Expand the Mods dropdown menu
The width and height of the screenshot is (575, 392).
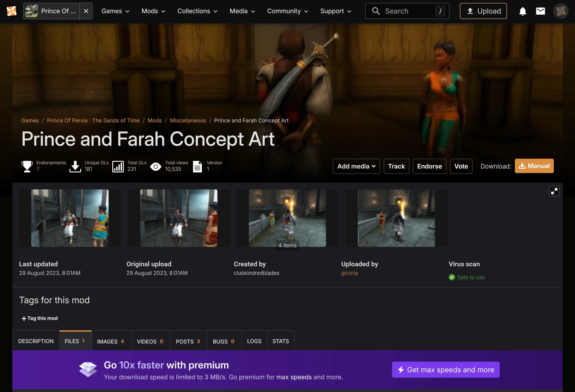pos(153,11)
